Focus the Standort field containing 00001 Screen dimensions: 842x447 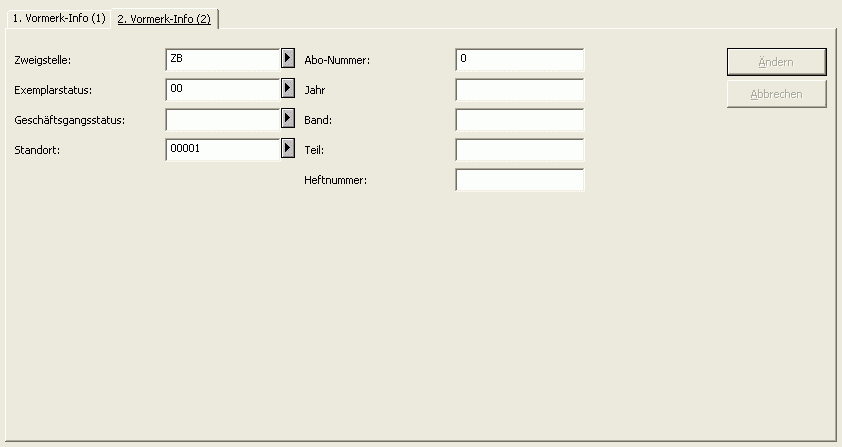click(223, 149)
